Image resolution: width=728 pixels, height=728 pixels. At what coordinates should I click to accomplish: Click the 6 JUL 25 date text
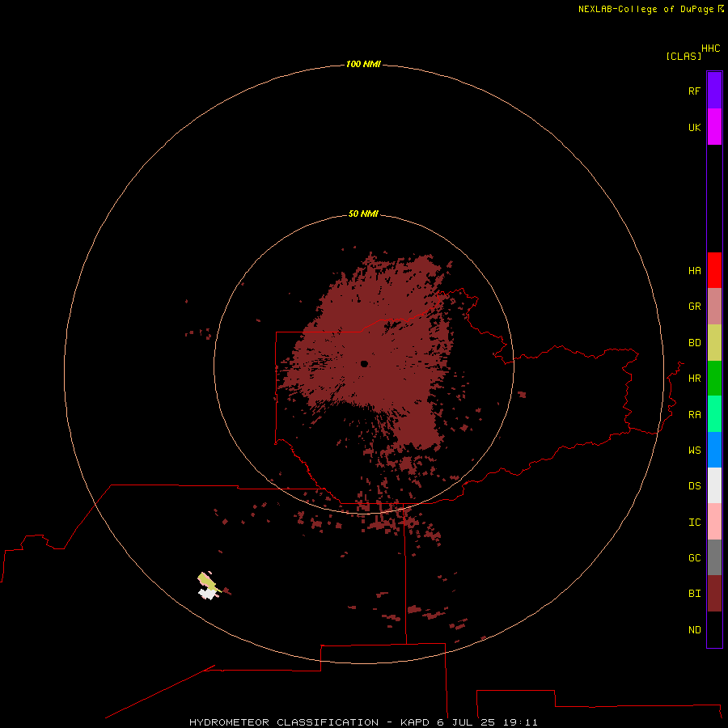466,722
